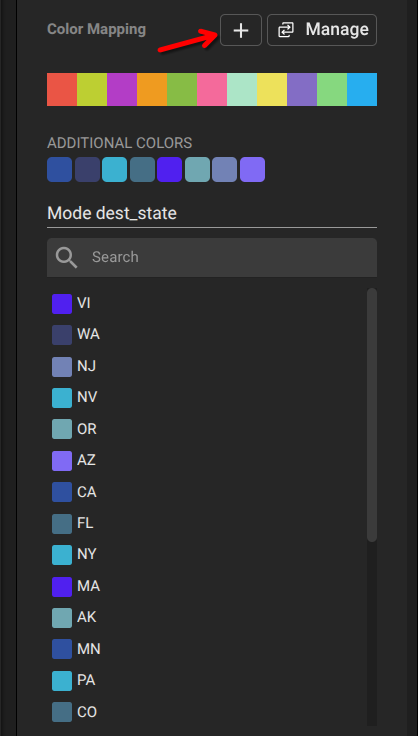Choose the first dark blue additional color
This screenshot has height=736, width=418.
pyautogui.click(x=60, y=169)
